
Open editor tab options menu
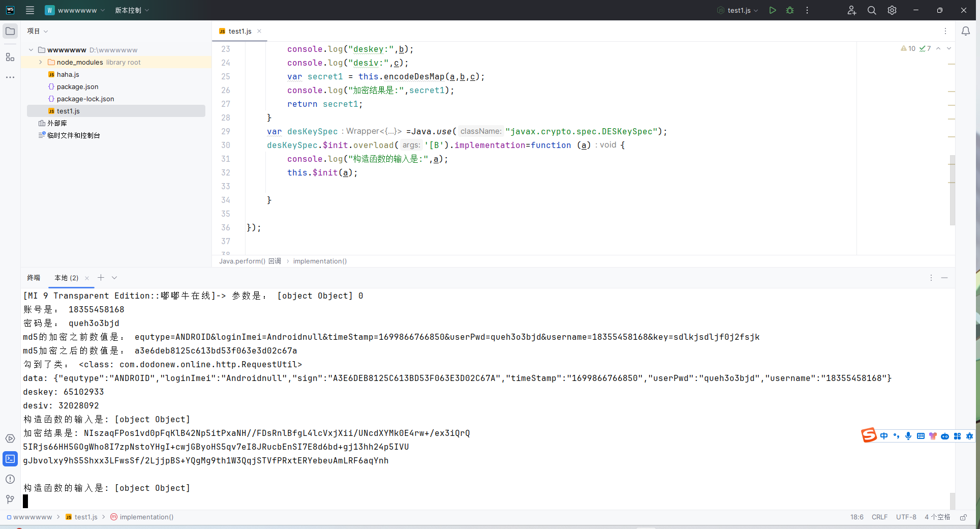pos(945,31)
